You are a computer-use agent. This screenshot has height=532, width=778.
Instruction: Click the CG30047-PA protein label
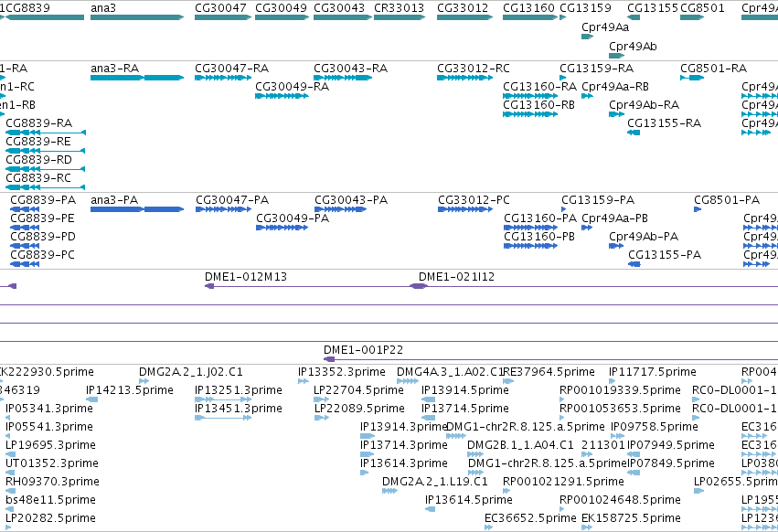232,200
